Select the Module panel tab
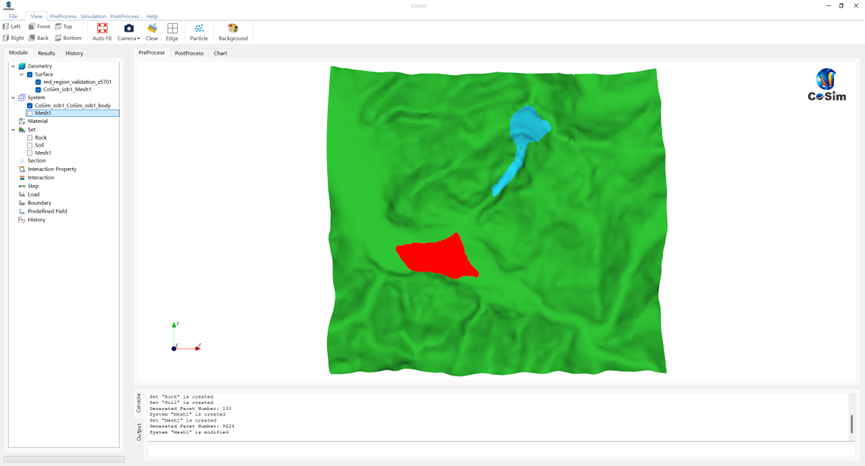The image size is (865, 466). point(18,53)
